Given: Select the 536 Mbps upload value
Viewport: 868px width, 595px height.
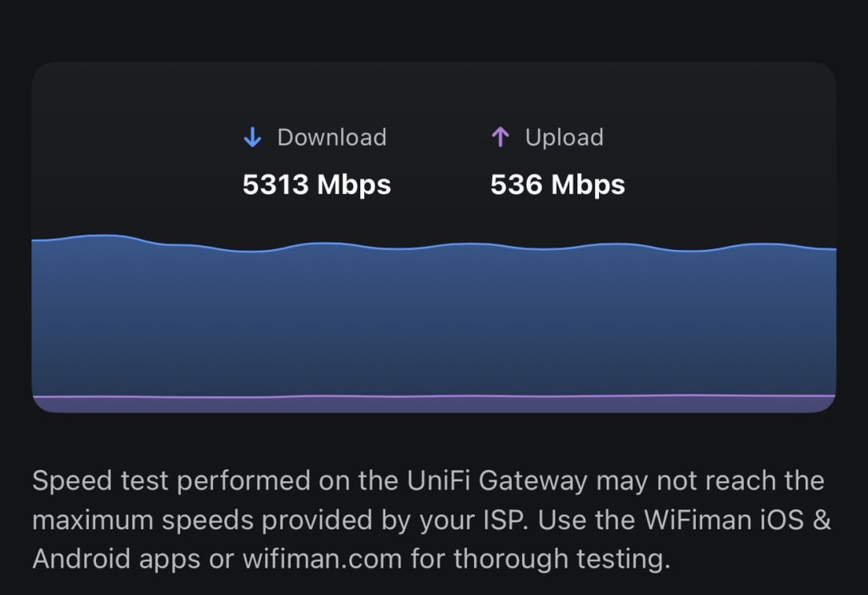Looking at the screenshot, I should click(x=557, y=185).
